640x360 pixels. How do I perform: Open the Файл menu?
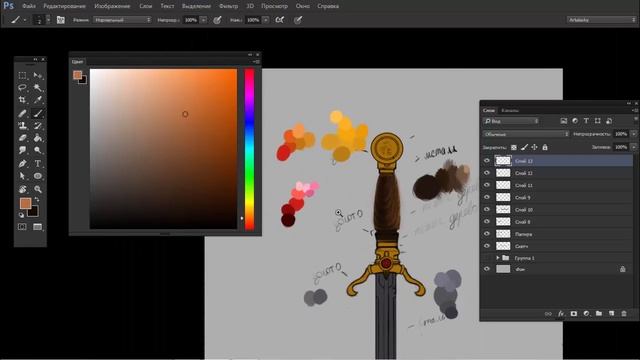[29, 6]
